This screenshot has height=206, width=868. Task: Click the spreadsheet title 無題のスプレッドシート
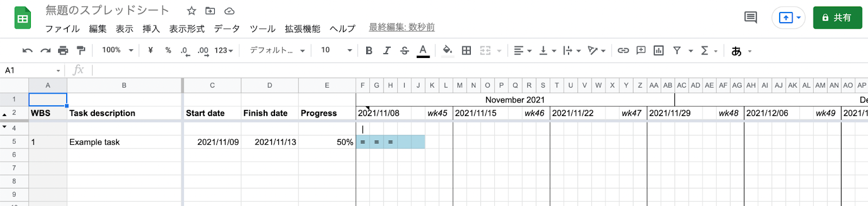pyautogui.click(x=107, y=10)
